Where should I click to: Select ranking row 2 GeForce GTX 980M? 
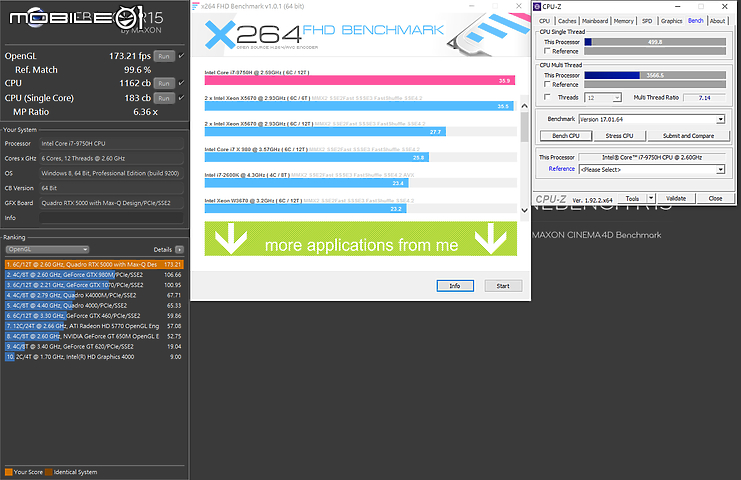click(94, 275)
